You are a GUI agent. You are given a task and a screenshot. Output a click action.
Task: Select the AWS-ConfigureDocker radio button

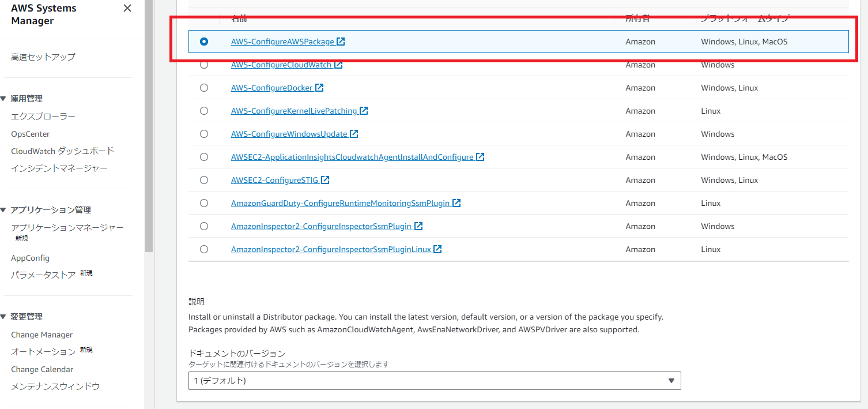click(x=204, y=88)
